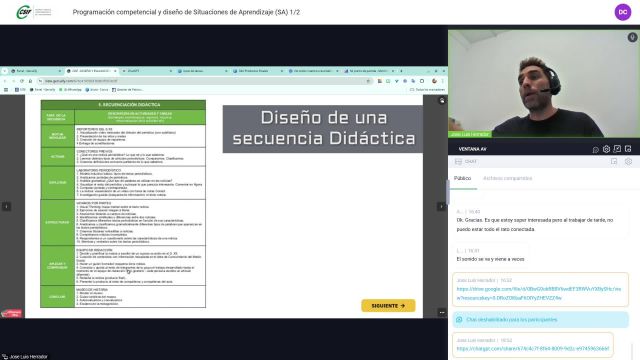Open the drive.google.com link in chat
Viewport: 640px width, 360px height.
point(539,293)
